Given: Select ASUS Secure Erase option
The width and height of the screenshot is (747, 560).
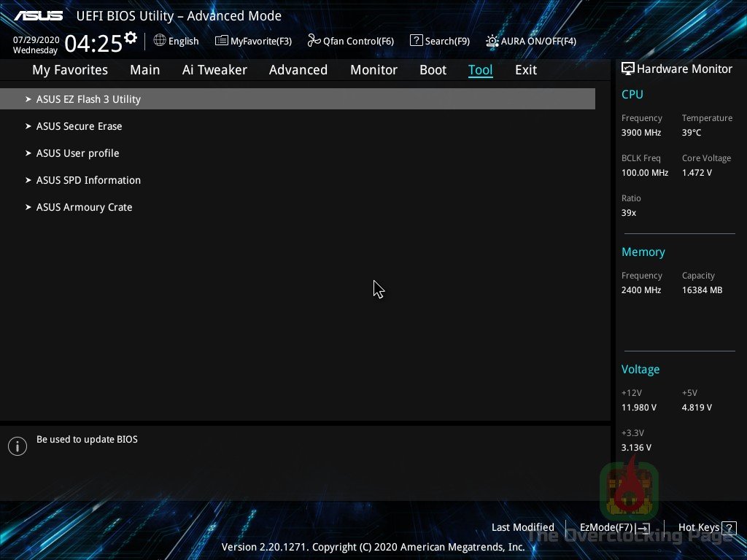Looking at the screenshot, I should (x=79, y=125).
